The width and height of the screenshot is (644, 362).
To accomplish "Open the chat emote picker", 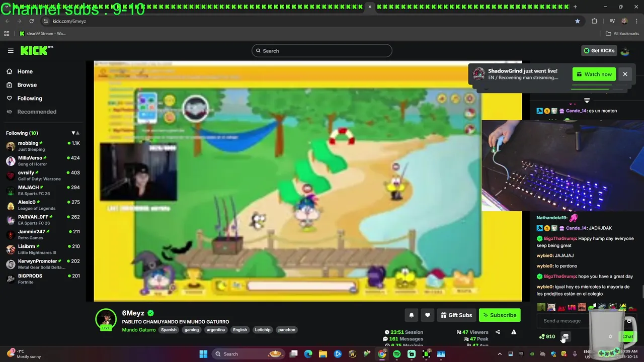I will click(x=629, y=321).
